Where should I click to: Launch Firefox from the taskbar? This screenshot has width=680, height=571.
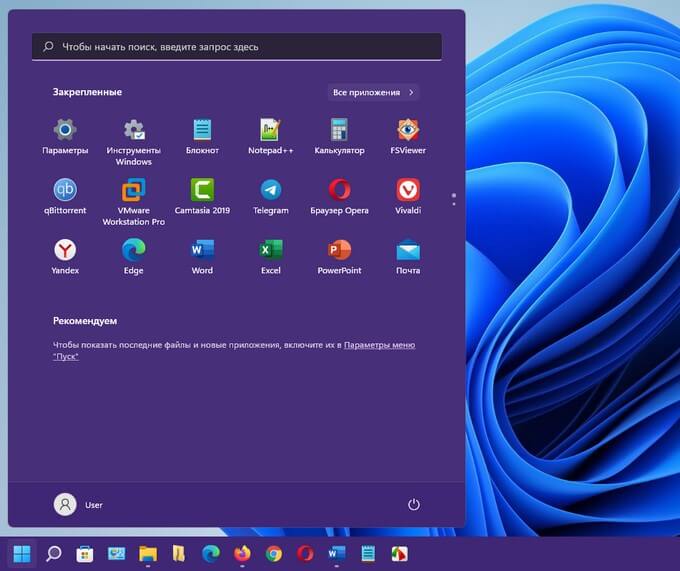pyautogui.click(x=242, y=554)
